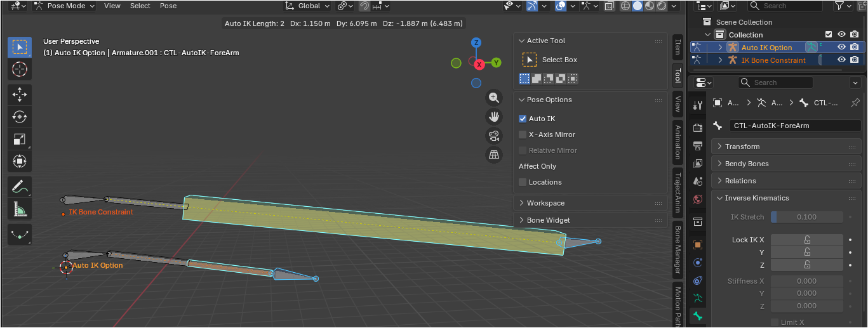
Task: Click the Stiffness X value field
Action: pyautogui.click(x=807, y=281)
